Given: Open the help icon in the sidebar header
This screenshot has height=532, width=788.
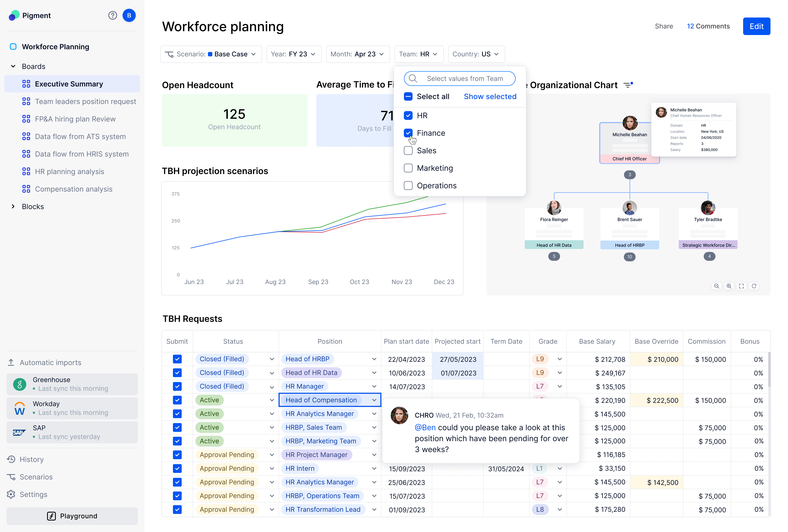Looking at the screenshot, I should point(113,15).
